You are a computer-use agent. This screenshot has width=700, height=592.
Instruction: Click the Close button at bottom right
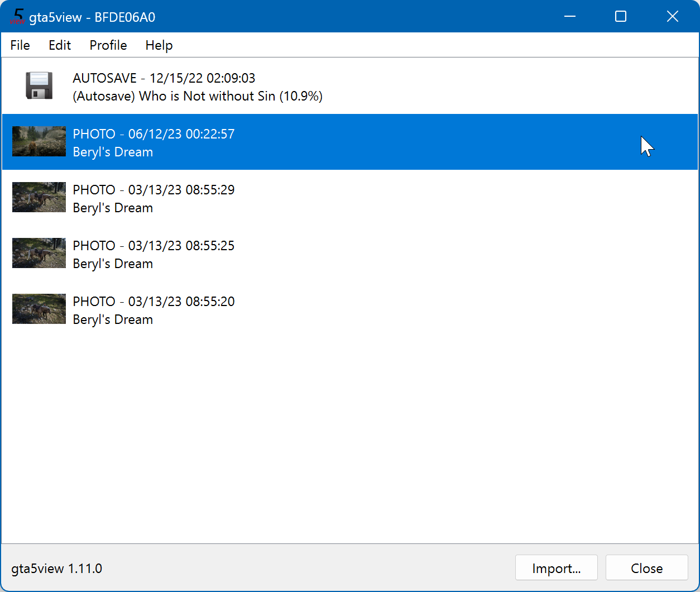pyautogui.click(x=647, y=568)
